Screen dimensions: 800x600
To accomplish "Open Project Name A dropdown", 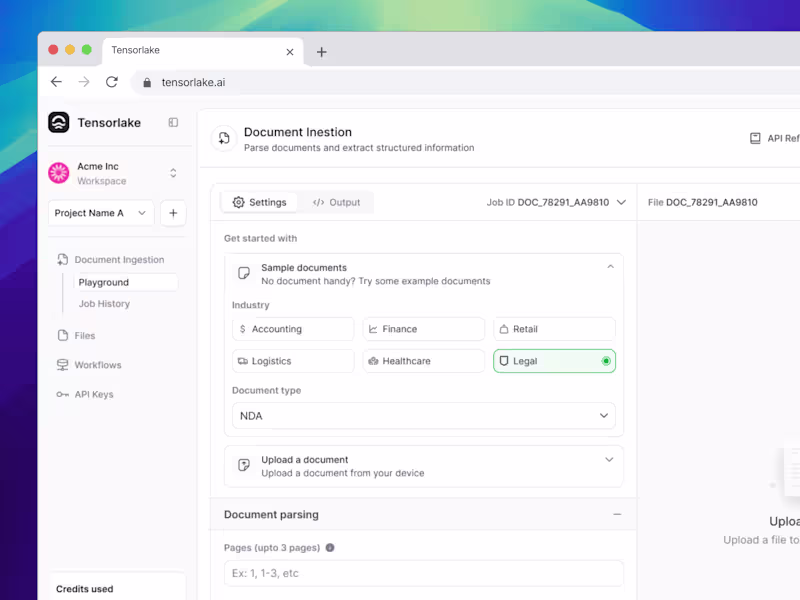I will coord(101,213).
